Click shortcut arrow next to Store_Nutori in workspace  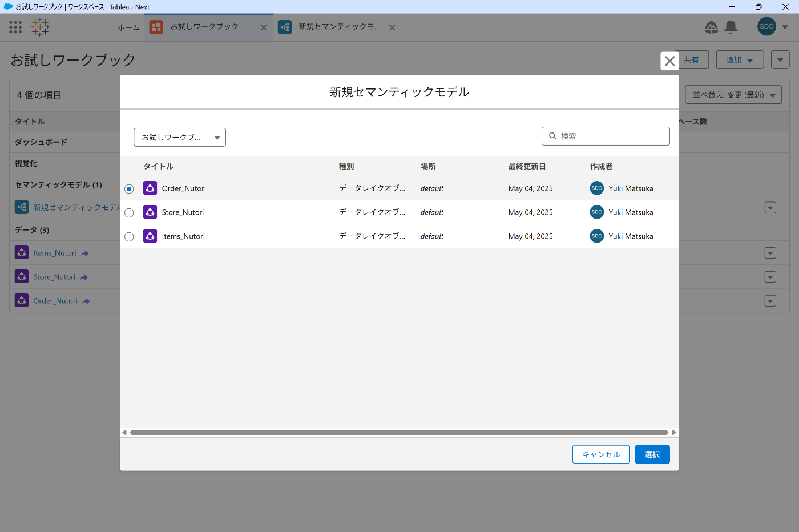[84, 277]
